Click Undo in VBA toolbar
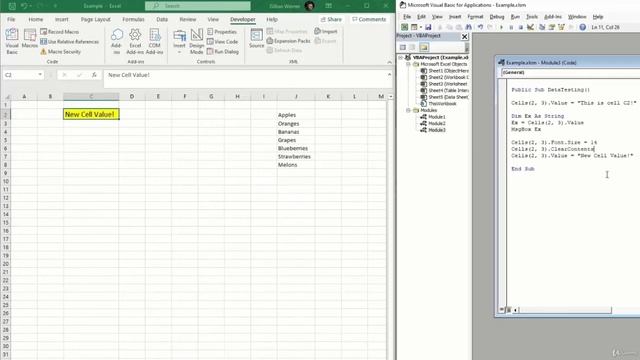Image resolution: width=640 pixels, height=360 pixels. 480,27
